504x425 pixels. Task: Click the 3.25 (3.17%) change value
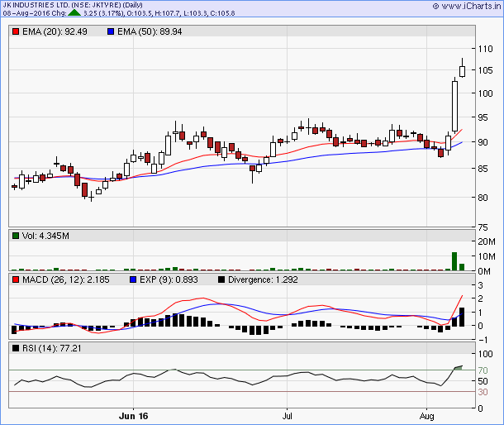tap(103, 13)
